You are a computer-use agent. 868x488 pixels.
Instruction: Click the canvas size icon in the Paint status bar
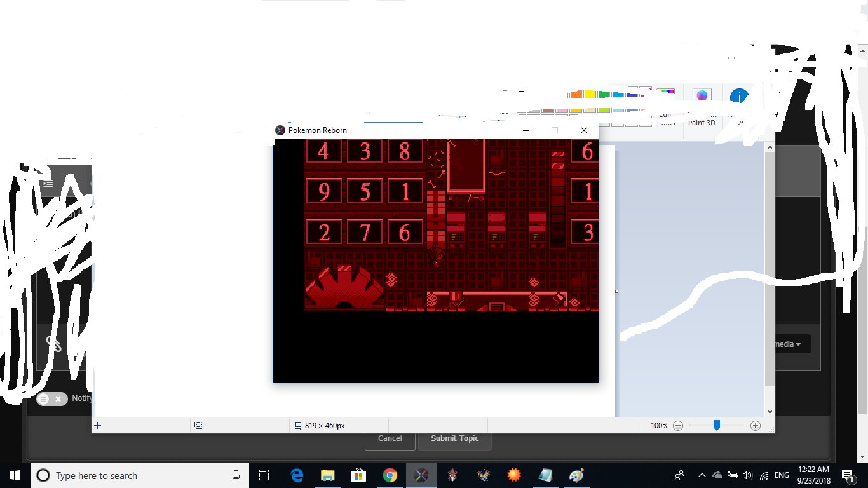tap(297, 426)
